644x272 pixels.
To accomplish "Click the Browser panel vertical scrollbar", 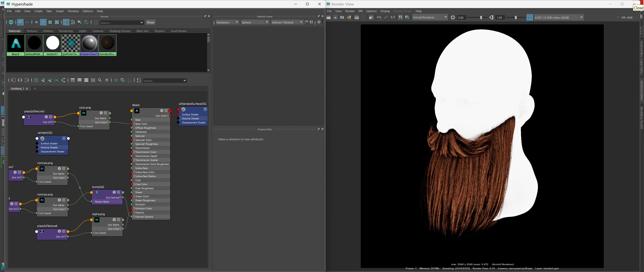I will 209,40.
